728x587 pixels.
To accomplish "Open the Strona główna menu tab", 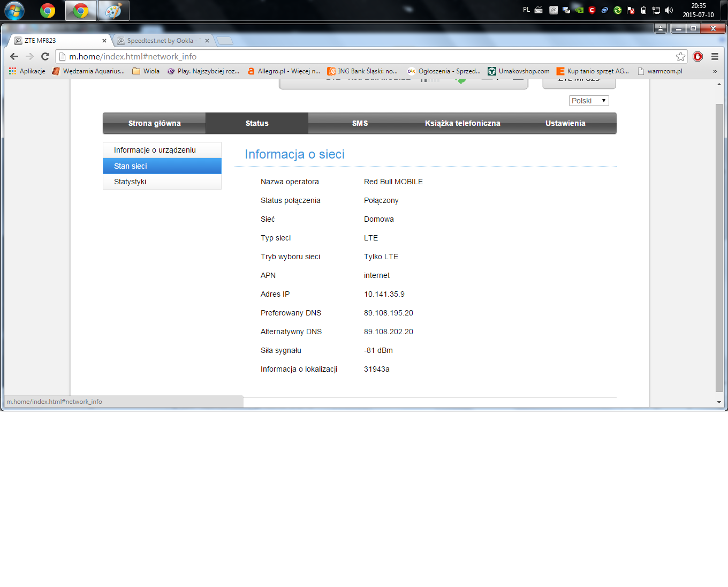I will click(x=154, y=123).
